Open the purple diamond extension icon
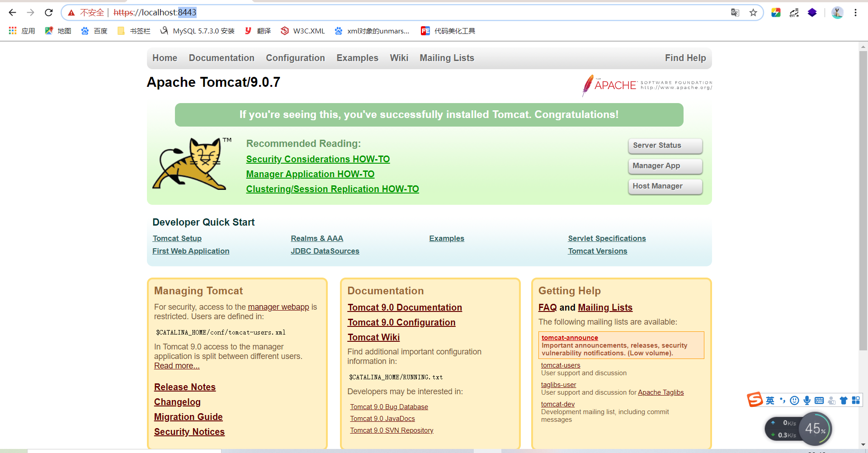Viewport: 868px width, 453px height. click(812, 13)
